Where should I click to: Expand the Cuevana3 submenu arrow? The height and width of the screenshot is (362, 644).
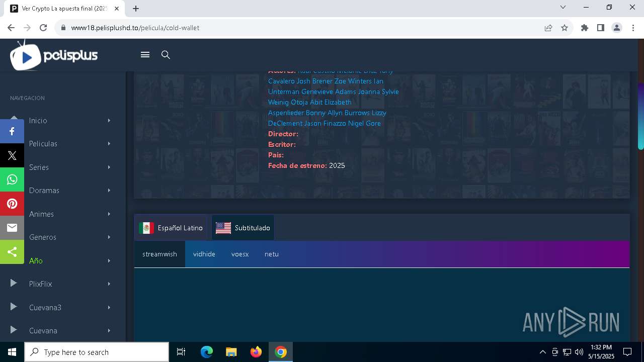coord(109,308)
